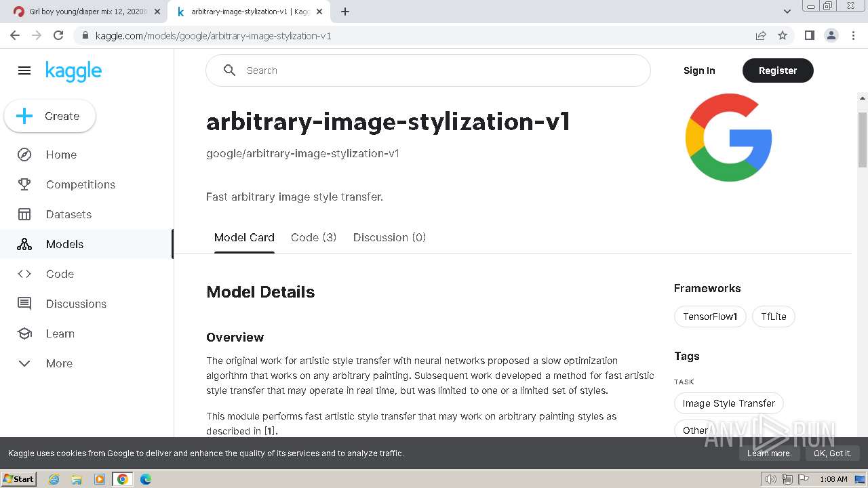Click the google/arbitrary-image-stylization-v1 path text
The height and width of the screenshot is (488, 868).
(302, 153)
